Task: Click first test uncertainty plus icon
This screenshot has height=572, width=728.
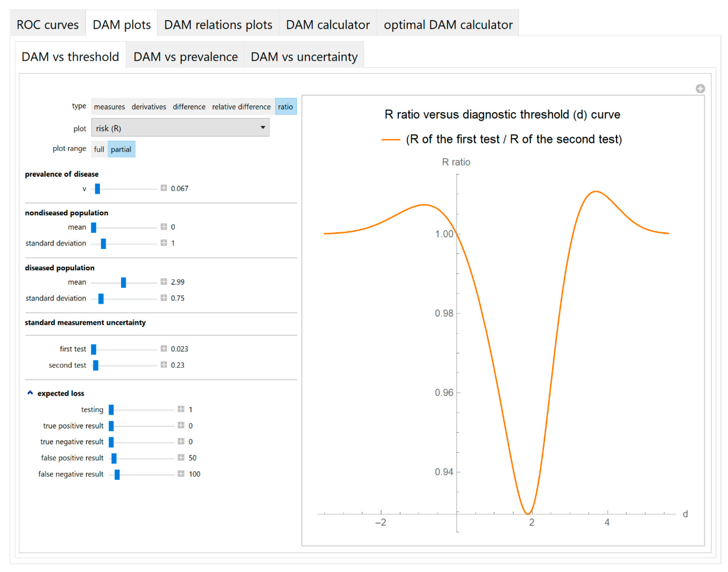Action: [164, 349]
